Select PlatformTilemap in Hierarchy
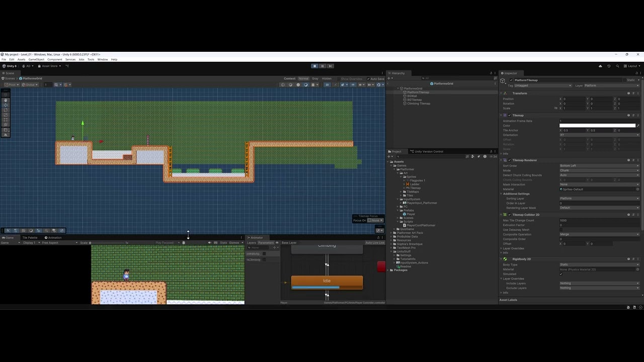 coord(418,93)
